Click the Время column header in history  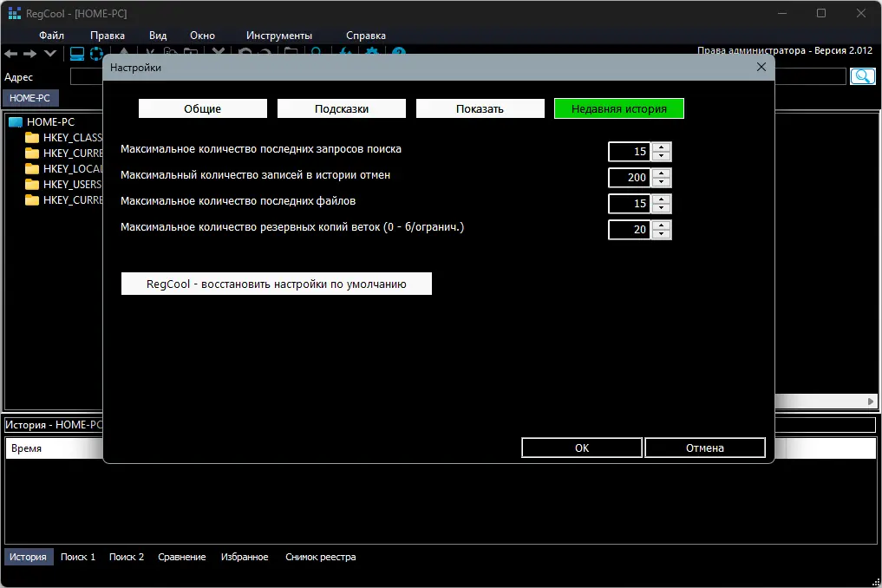pyautogui.click(x=54, y=448)
